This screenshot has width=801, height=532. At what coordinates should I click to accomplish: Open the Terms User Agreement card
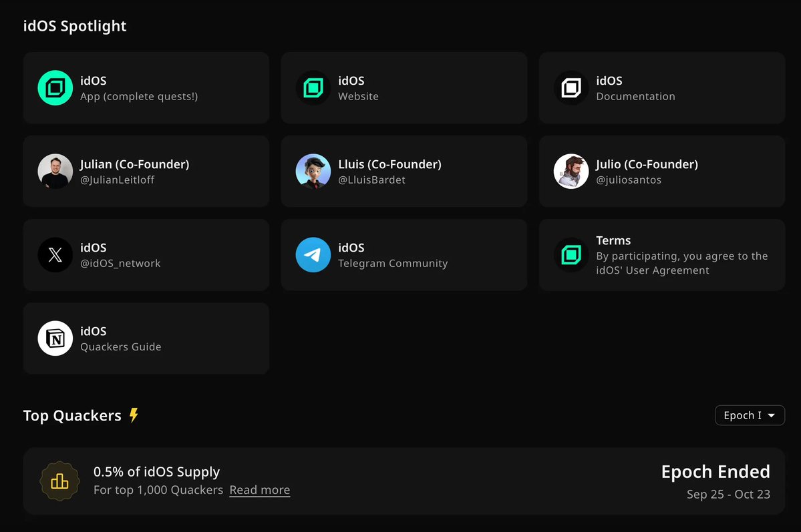662,255
